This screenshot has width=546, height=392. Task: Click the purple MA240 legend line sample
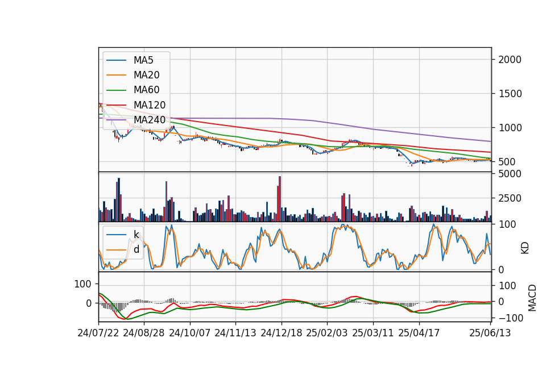[116, 120]
